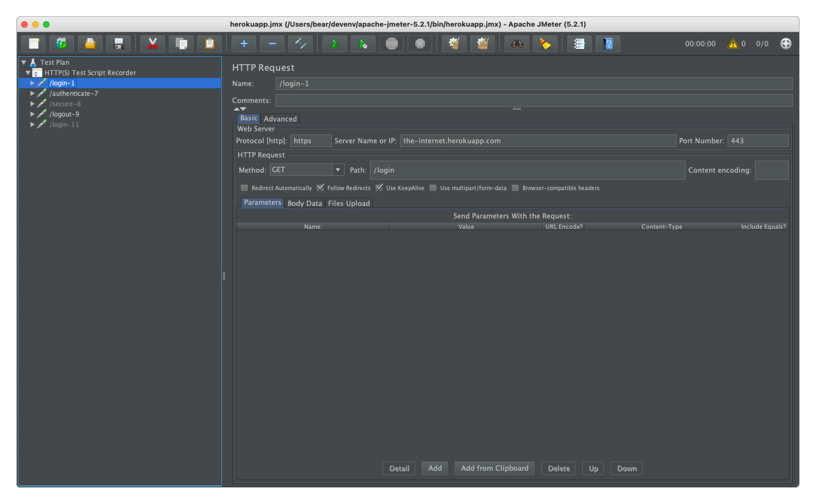
Task: Click the Toggle enable/disable icon
Action: tap(300, 44)
